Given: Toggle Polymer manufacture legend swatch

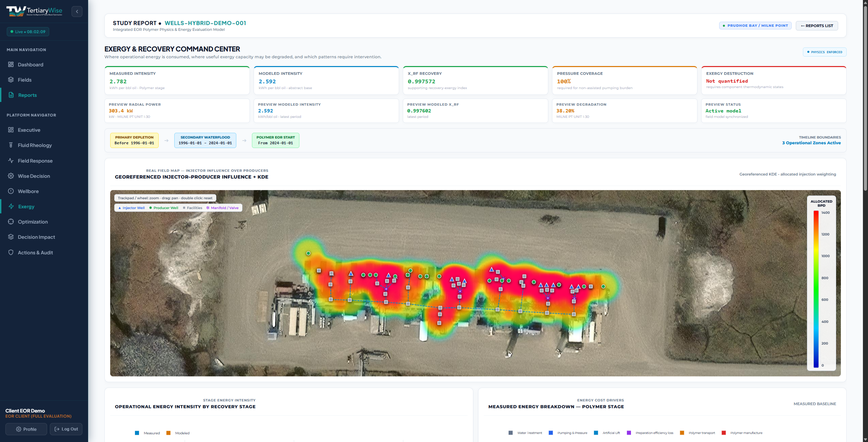Looking at the screenshot, I should pos(724,433).
